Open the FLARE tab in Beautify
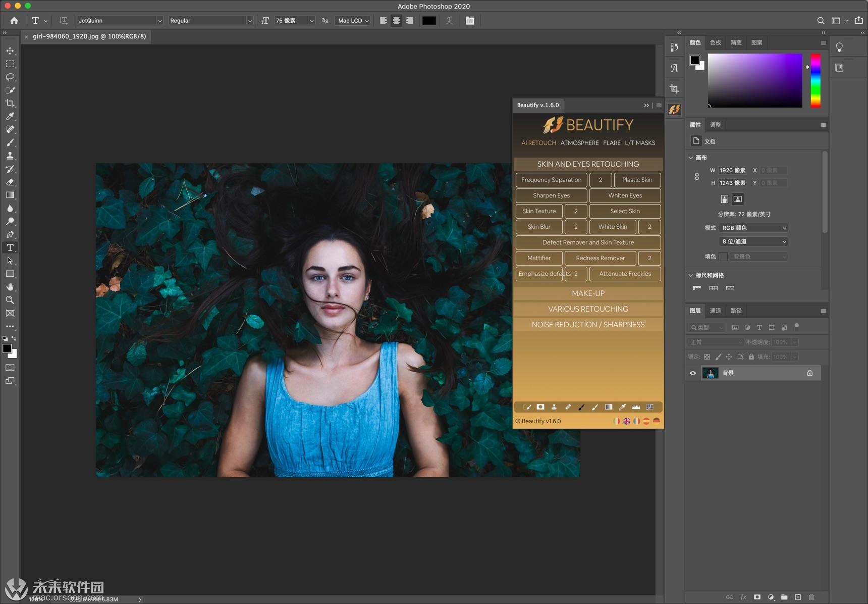Image resolution: width=868 pixels, height=604 pixels. point(612,143)
